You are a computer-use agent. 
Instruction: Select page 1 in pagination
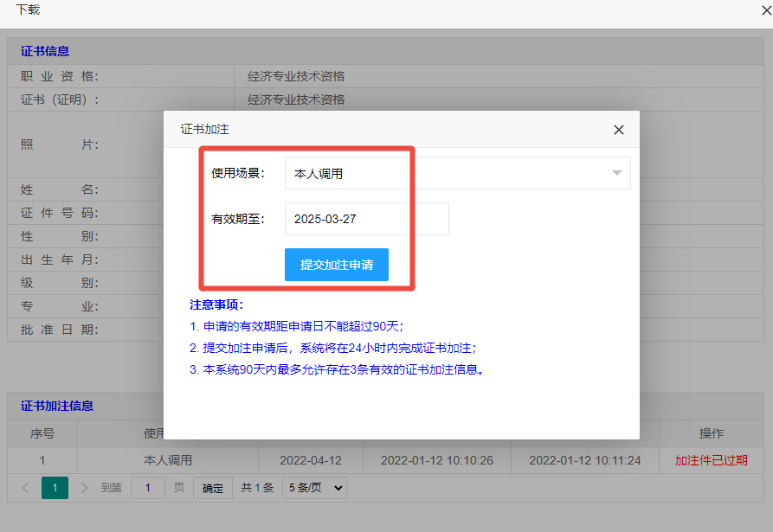[55, 488]
